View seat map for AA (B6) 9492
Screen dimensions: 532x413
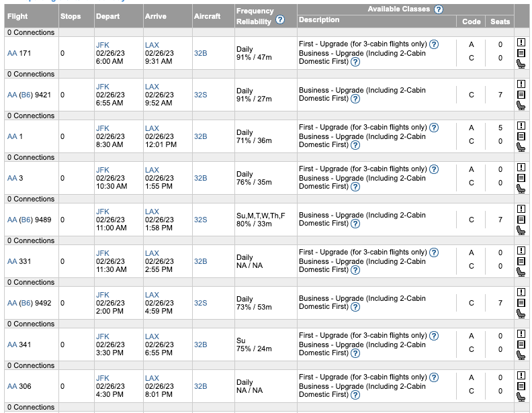pyautogui.click(x=521, y=314)
